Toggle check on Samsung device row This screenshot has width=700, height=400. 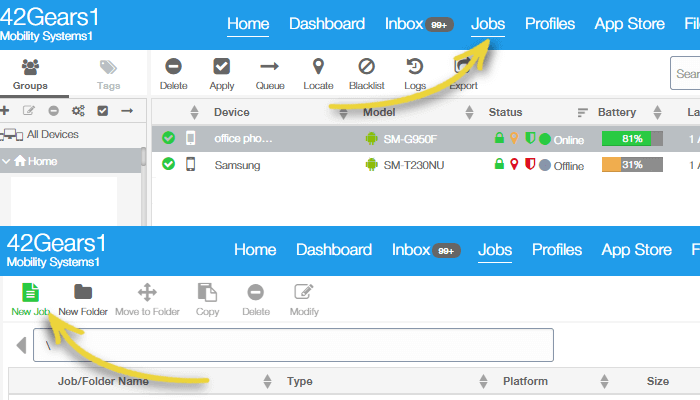(x=168, y=164)
